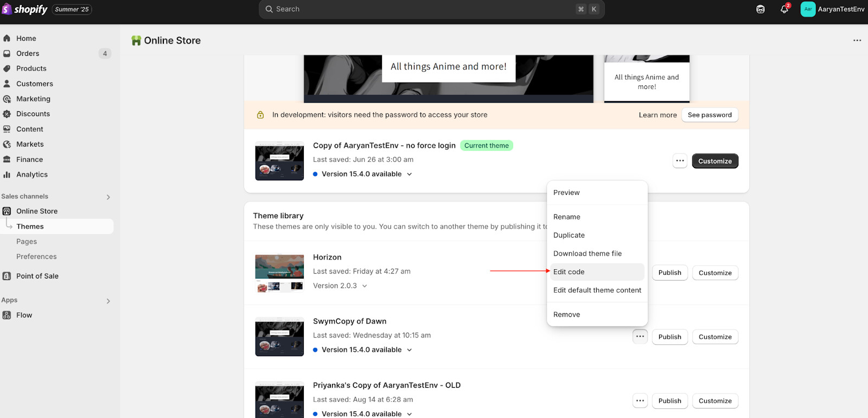Open the Products tag icon

[7, 68]
